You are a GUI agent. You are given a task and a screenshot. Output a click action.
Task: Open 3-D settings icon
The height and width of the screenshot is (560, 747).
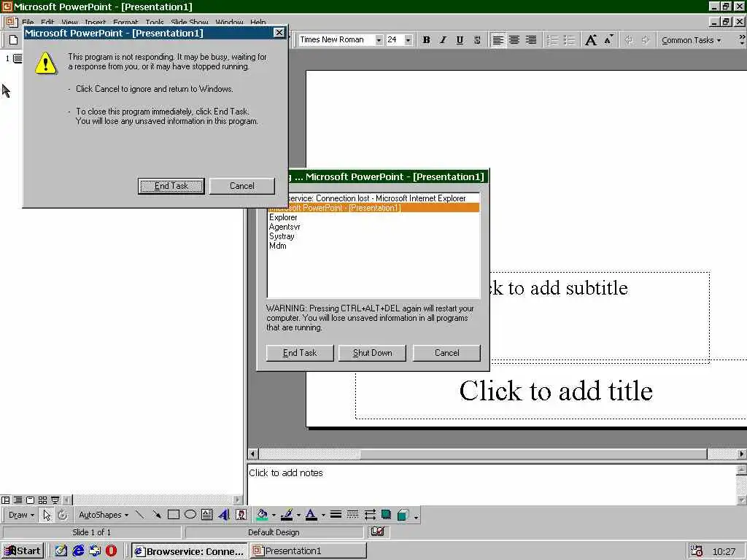(x=403, y=515)
